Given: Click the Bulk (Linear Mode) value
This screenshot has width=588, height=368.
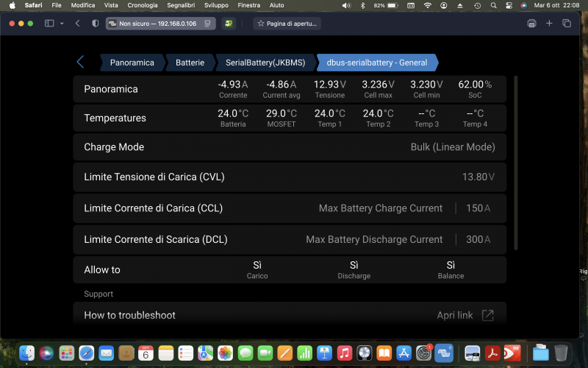Looking at the screenshot, I should click(x=453, y=146).
